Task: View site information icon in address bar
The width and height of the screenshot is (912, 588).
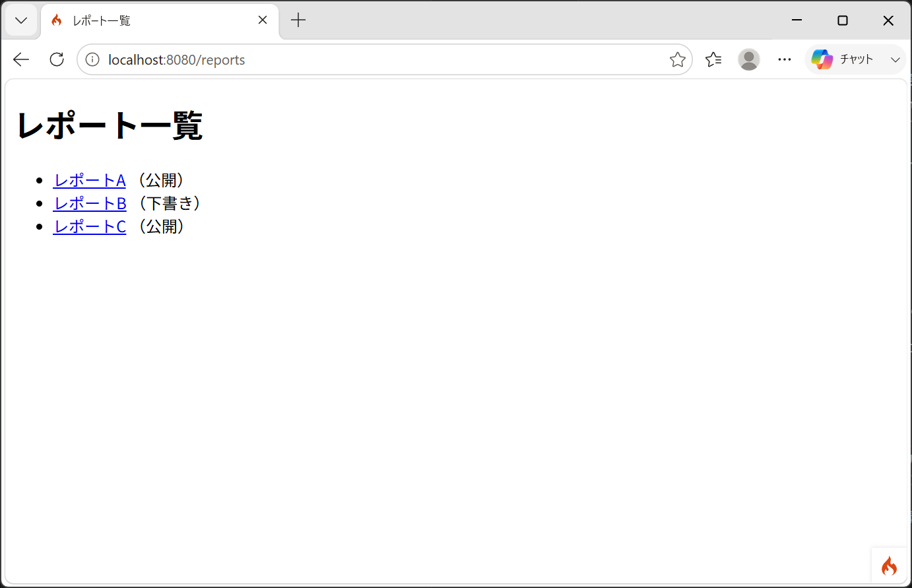Action: click(92, 59)
